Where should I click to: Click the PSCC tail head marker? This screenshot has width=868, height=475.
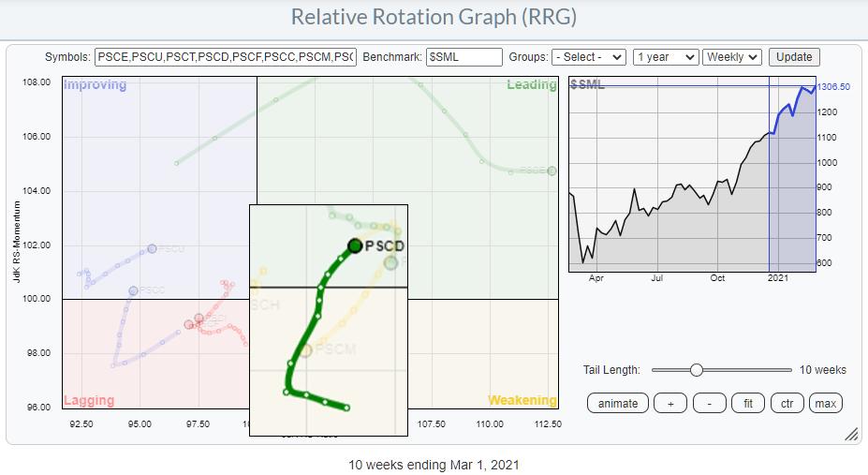click(133, 290)
